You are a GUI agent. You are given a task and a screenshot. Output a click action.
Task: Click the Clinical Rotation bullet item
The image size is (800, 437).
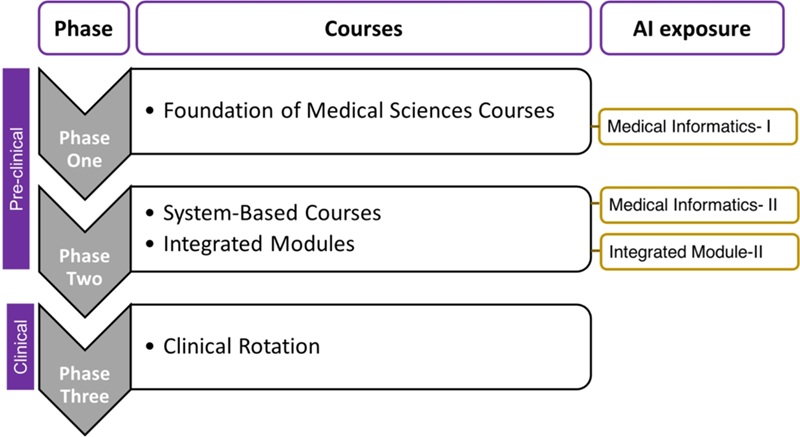coord(233,346)
